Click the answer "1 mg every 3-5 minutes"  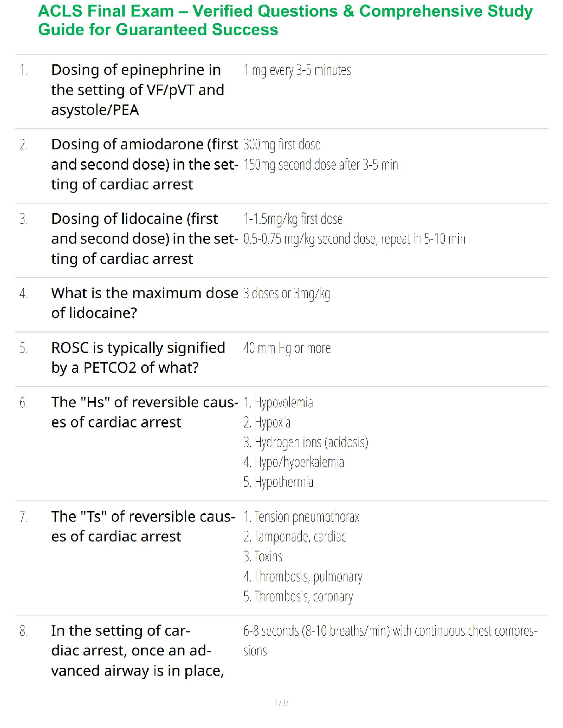297,70
